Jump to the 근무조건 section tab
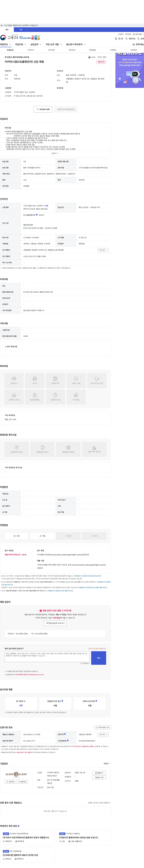144x868 pixels. point(31,50)
